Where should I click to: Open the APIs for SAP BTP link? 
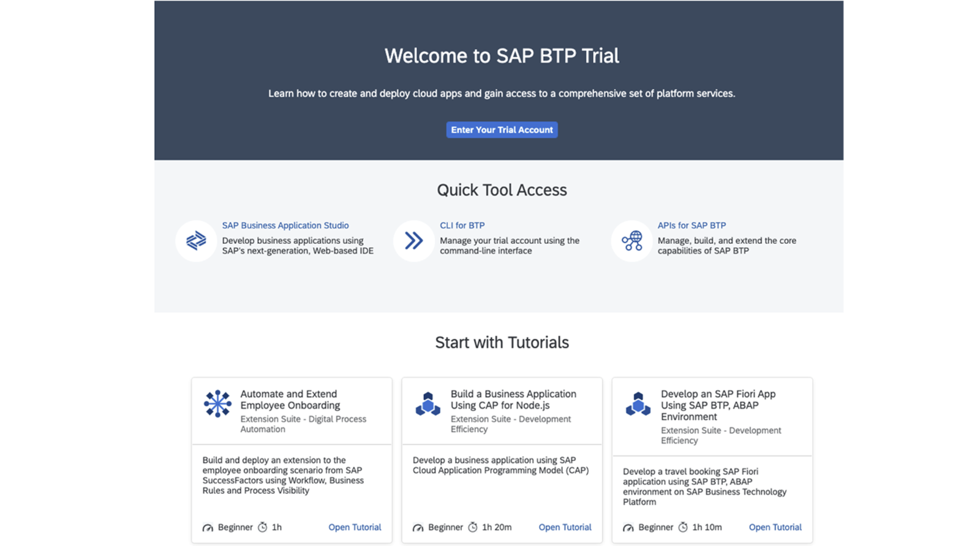692,226
